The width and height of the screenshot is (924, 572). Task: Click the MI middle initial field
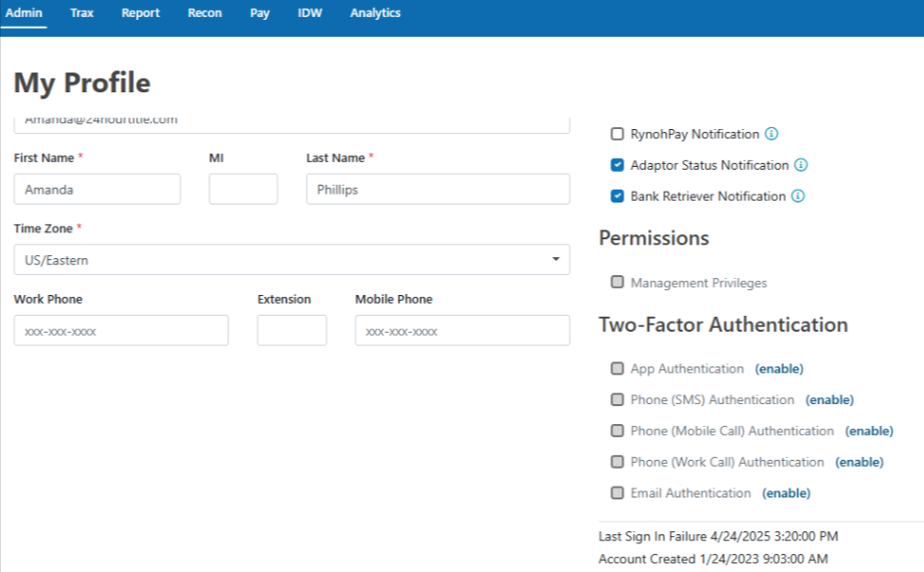(243, 190)
